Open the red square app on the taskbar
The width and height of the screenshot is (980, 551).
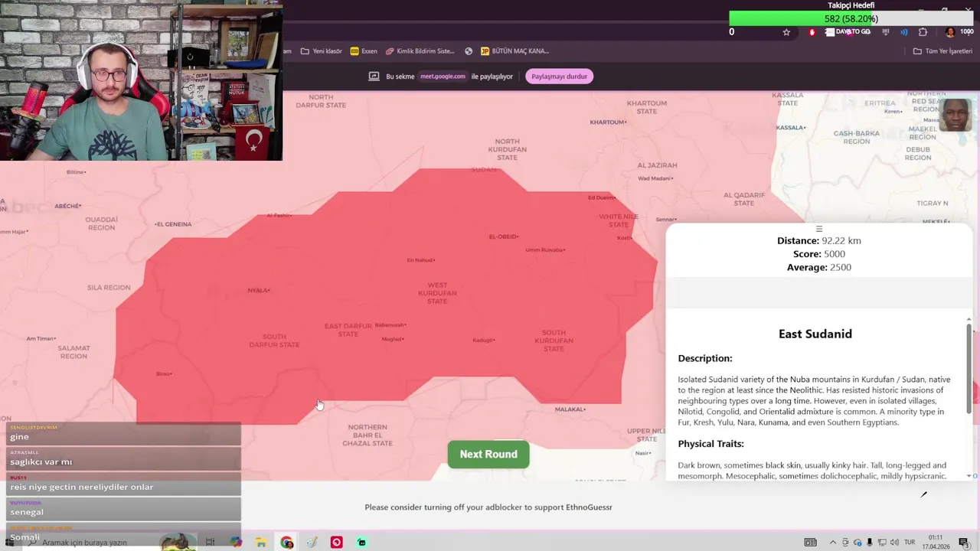coord(336,543)
